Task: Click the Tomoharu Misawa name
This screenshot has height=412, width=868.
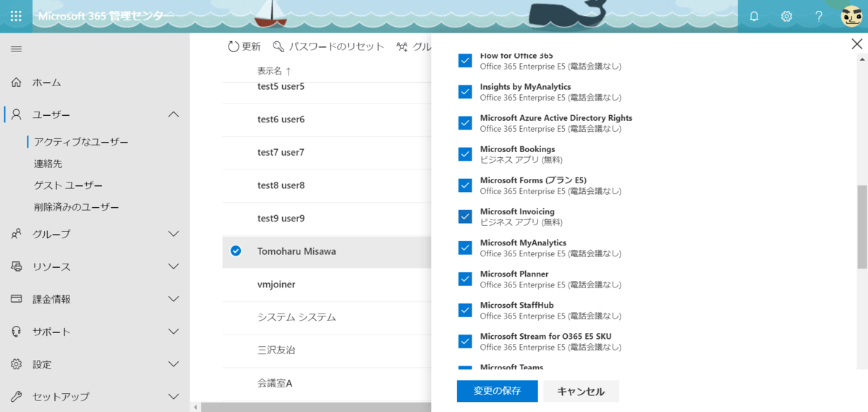Action: click(x=297, y=251)
